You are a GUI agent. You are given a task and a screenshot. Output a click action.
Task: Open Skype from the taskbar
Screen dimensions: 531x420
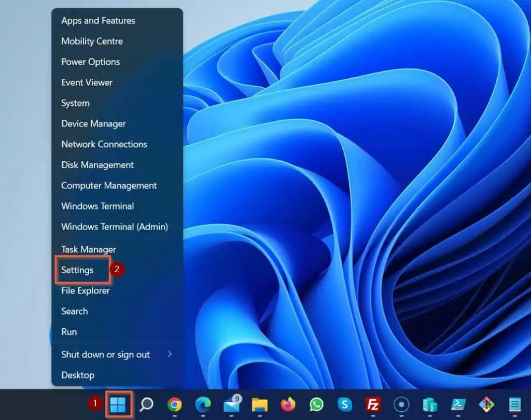click(x=345, y=404)
